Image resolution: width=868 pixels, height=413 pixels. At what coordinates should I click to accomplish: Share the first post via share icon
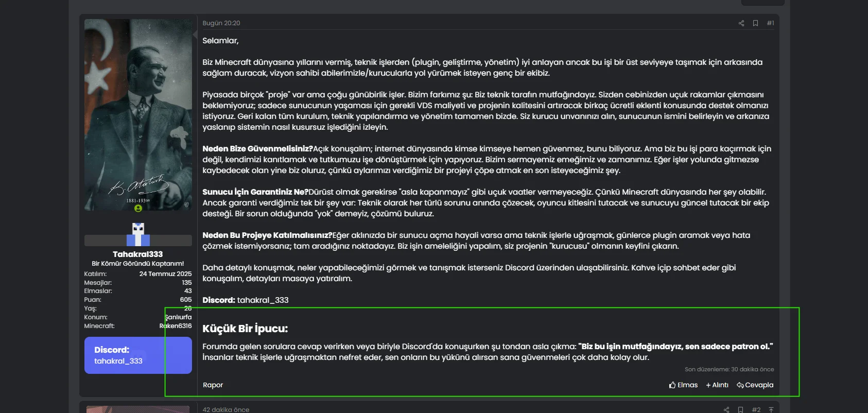[x=741, y=23]
